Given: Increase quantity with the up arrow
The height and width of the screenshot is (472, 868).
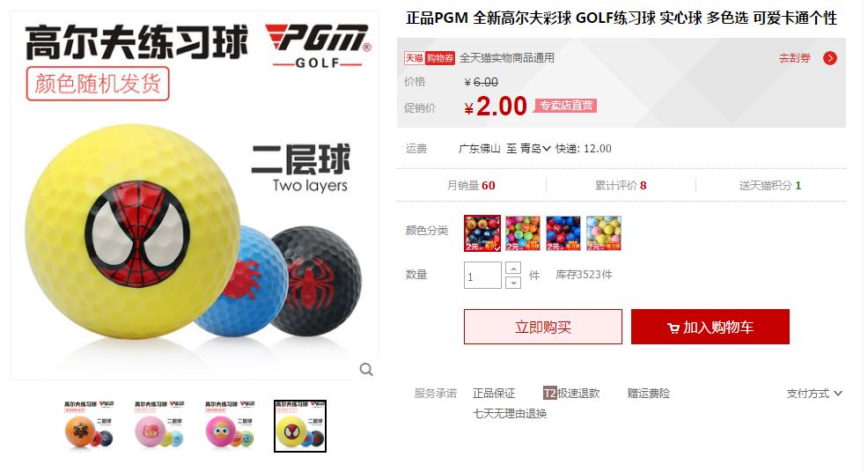Looking at the screenshot, I should 513,269.
